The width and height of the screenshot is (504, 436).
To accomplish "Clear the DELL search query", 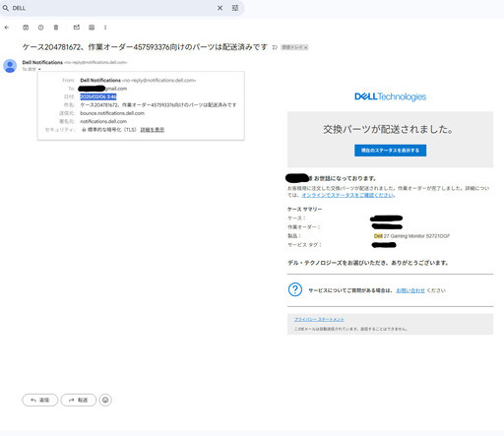I will (220, 8).
